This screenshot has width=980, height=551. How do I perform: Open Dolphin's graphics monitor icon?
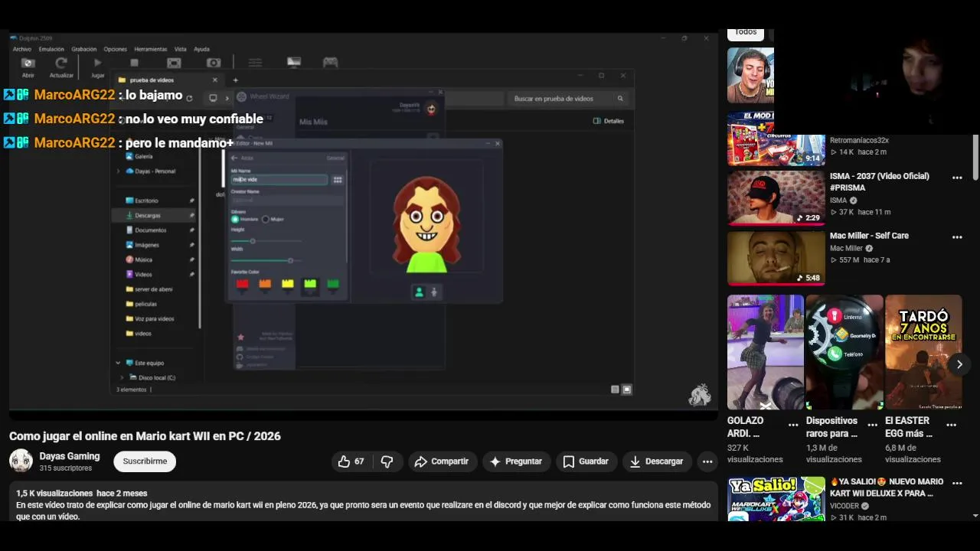[x=294, y=63]
